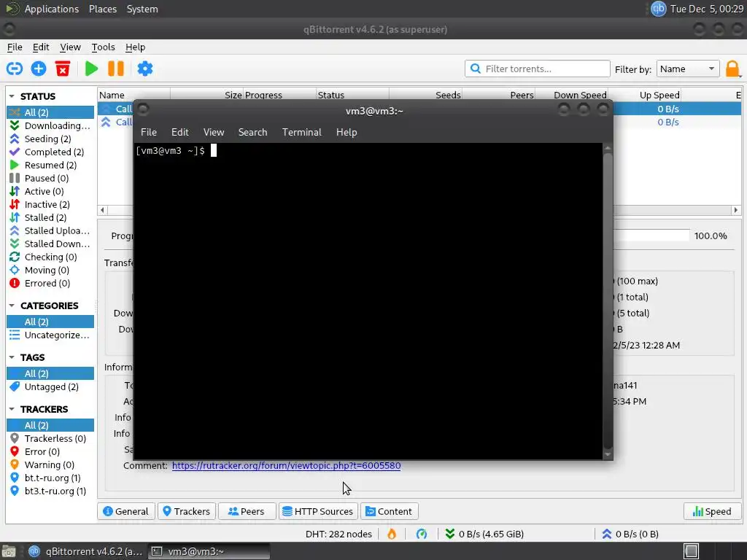747x560 pixels.
Task: Select Trackerless (0) tracker filter
Action: click(x=50, y=438)
